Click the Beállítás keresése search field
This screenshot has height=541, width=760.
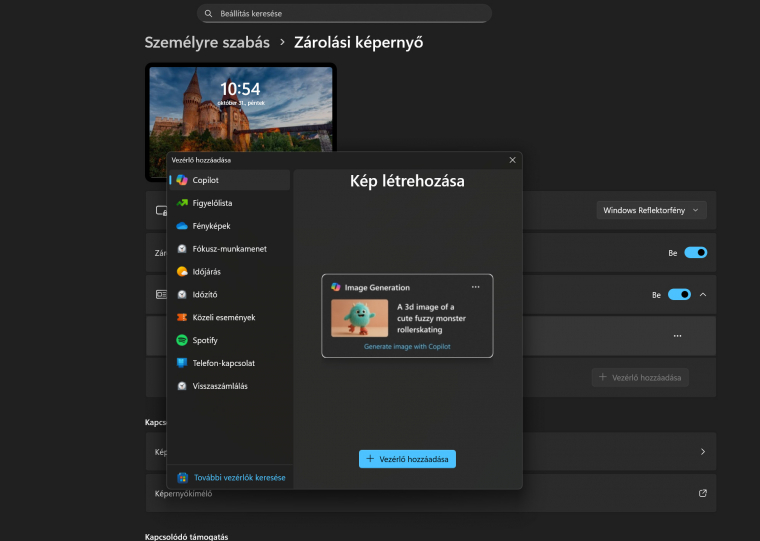pos(344,14)
